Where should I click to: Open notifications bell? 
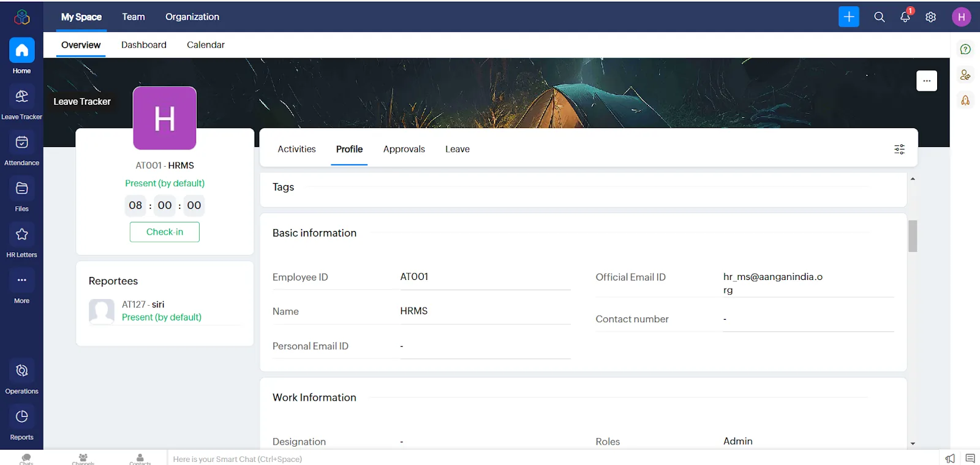[905, 17]
